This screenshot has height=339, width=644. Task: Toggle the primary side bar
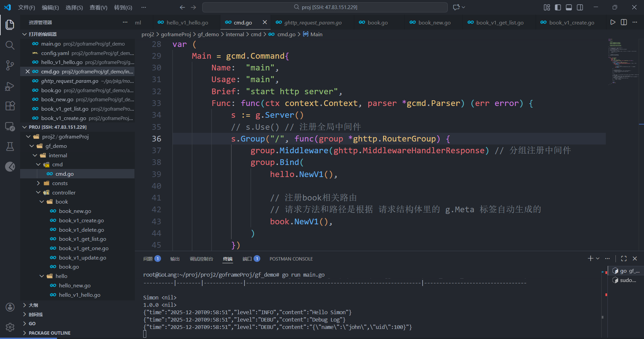click(558, 7)
